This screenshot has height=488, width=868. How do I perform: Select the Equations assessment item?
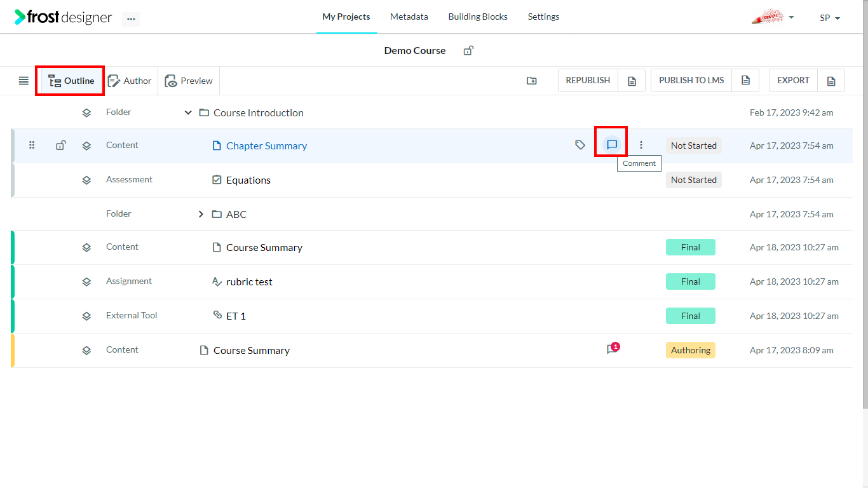pyautogui.click(x=248, y=180)
